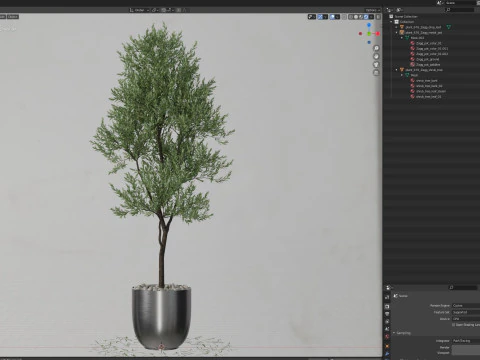Open the Render properties tab
Viewport: 480px width, 360px height.
[387, 306]
